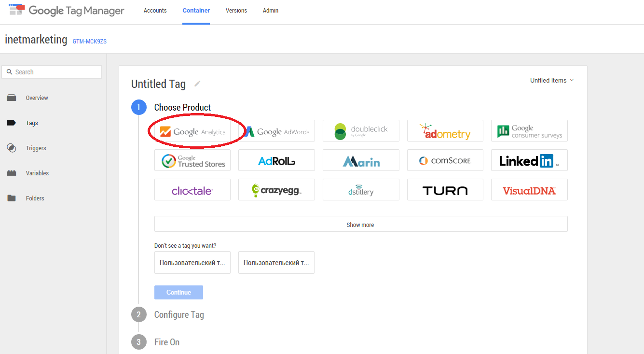Screen dimensions: 644x354
Task: Click the Google Tag Manager logo
Action: 67,10
